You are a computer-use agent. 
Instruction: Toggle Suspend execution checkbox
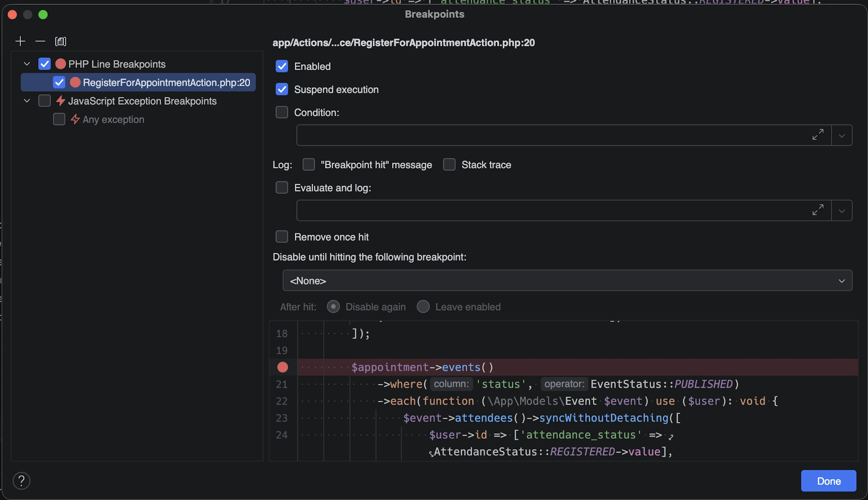(282, 89)
